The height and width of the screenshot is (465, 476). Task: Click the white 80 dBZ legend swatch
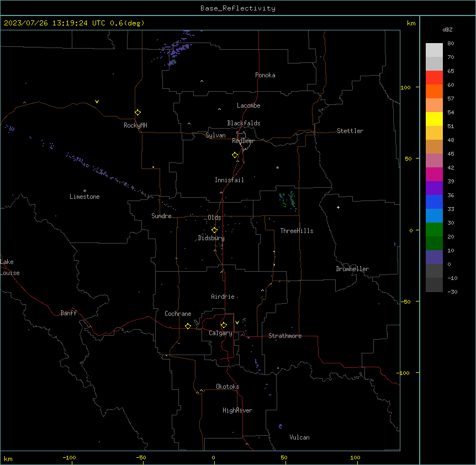[x=434, y=50]
